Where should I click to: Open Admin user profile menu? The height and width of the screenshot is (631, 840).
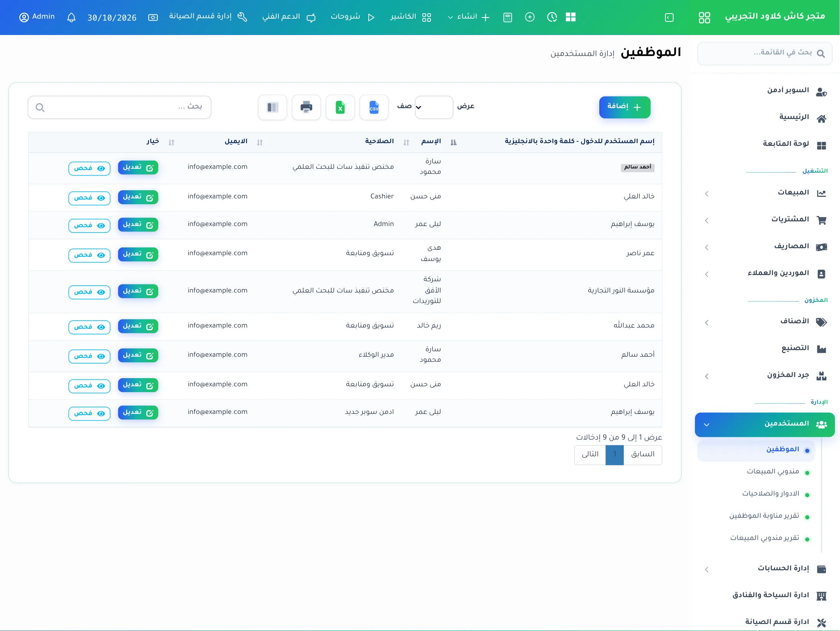(37, 17)
